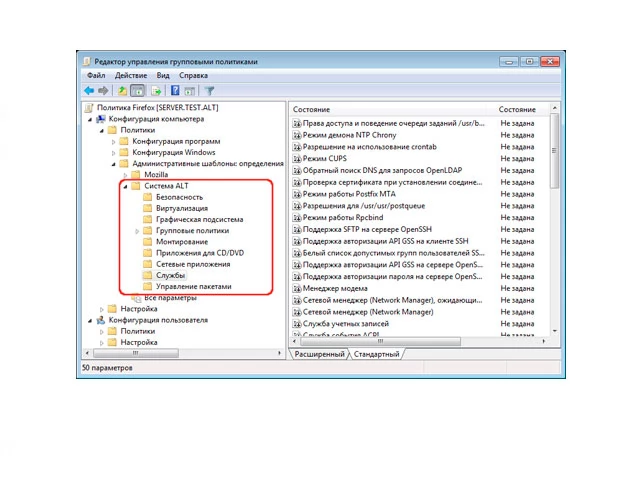
Task: Click the Filter funnel toolbar icon
Action: tap(209, 90)
